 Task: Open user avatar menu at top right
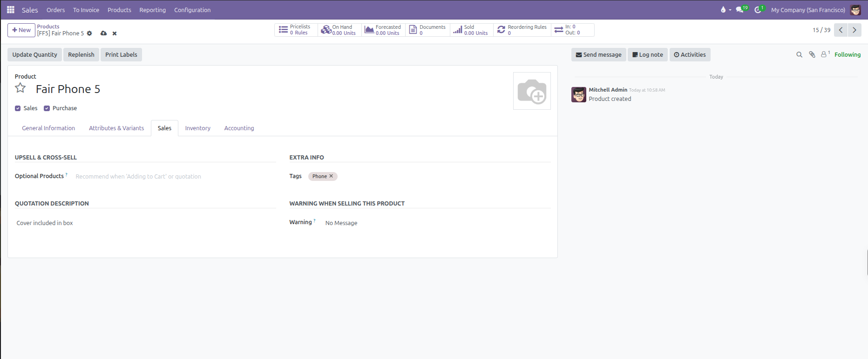click(x=855, y=10)
